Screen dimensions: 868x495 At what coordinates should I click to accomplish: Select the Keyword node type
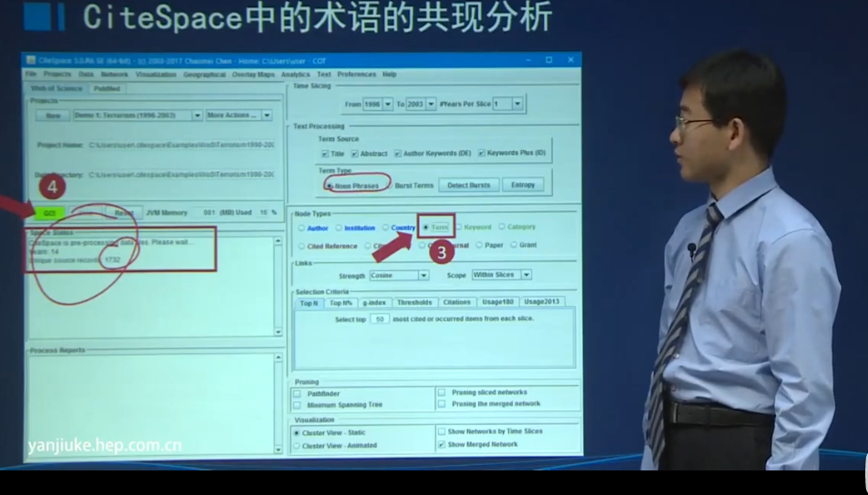(458, 227)
